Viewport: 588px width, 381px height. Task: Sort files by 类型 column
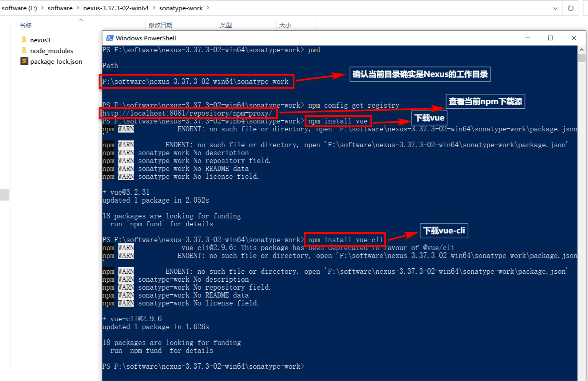(226, 25)
